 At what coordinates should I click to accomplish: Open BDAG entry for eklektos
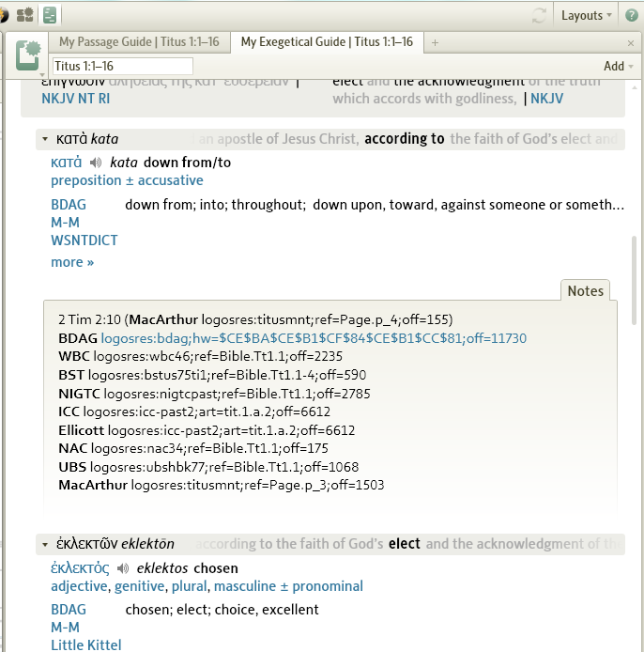(x=69, y=610)
